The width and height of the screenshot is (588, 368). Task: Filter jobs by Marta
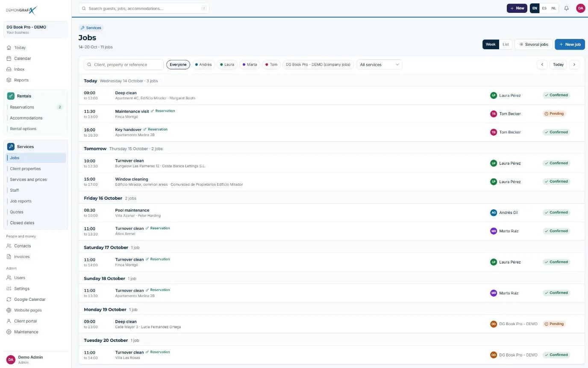250,65
